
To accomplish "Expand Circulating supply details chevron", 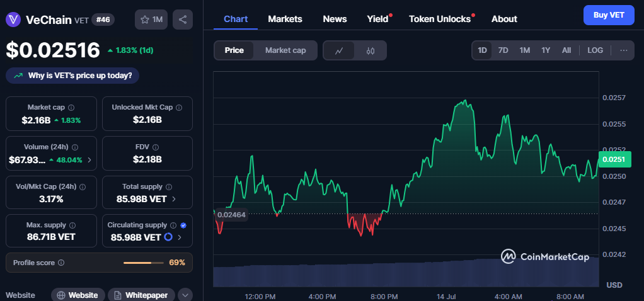I will click(x=179, y=237).
